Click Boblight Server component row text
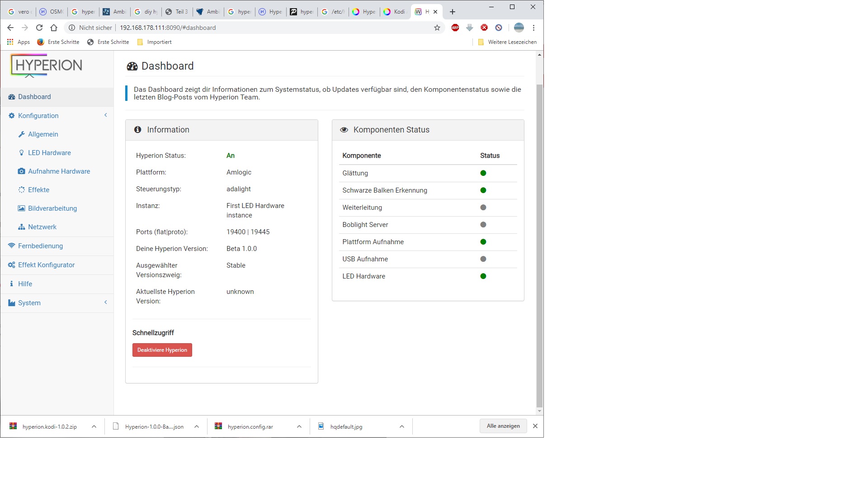Viewport: 868px width, 501px height. (x=365, y=225)
